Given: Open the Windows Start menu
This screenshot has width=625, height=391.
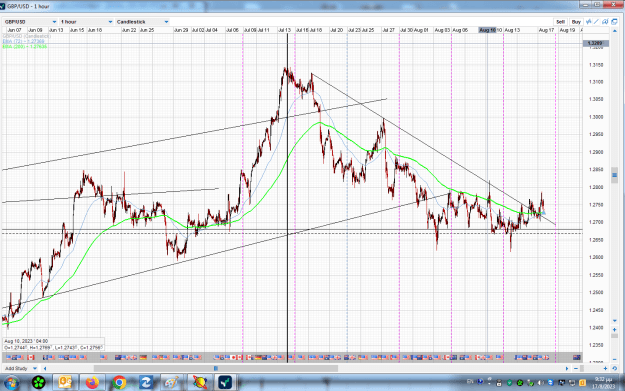Looking at the screenshot, I should pyautogui.click(x=11, y=383).
